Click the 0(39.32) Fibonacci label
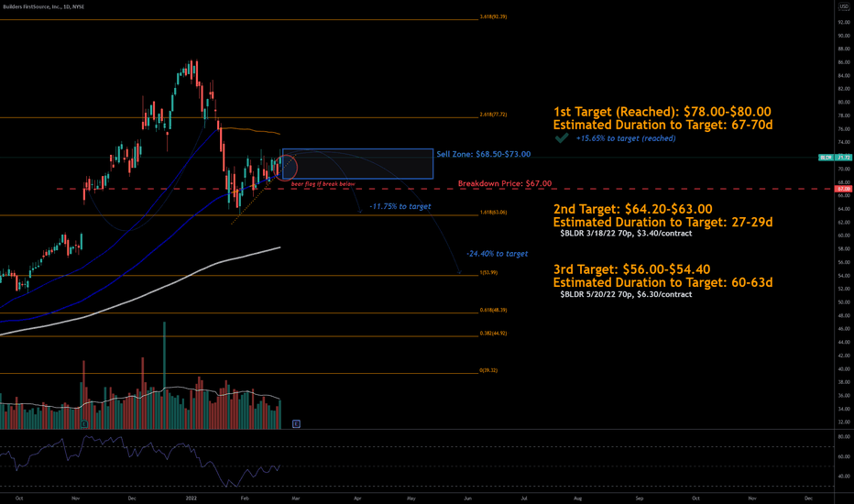 (x=488, y=370)
